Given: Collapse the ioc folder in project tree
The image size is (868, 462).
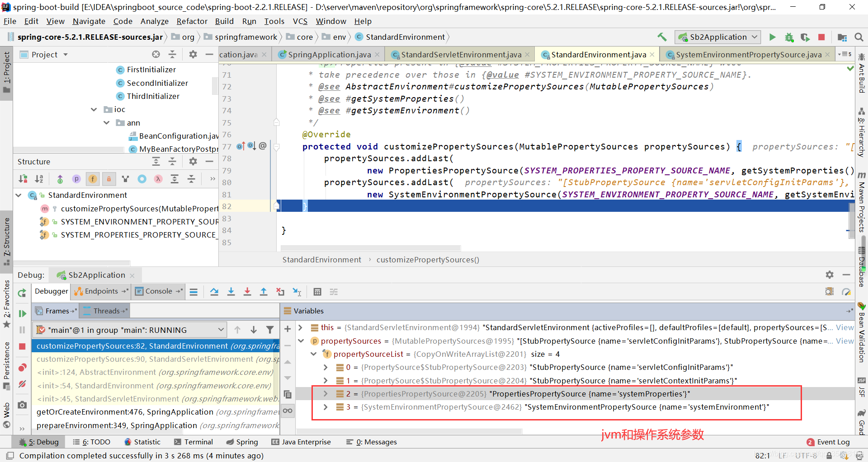Looking at the screenshot, I should click(x=94, y=109).
